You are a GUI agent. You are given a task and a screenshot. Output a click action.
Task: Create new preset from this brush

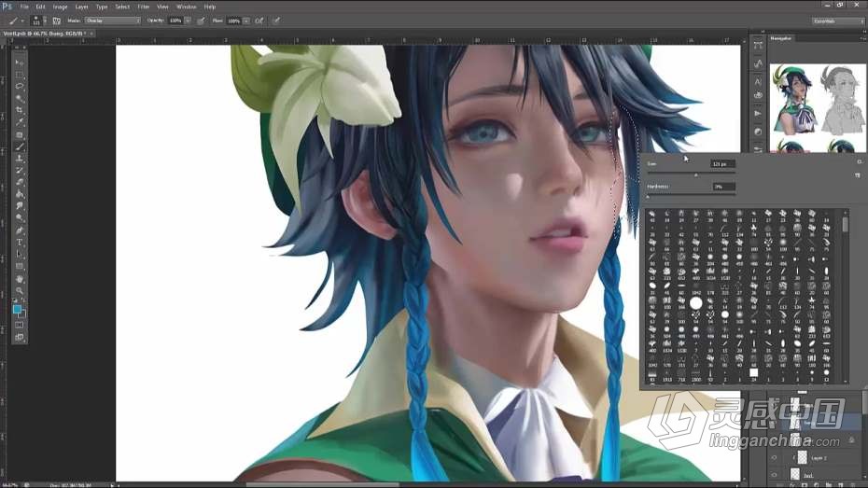point(858,174)
